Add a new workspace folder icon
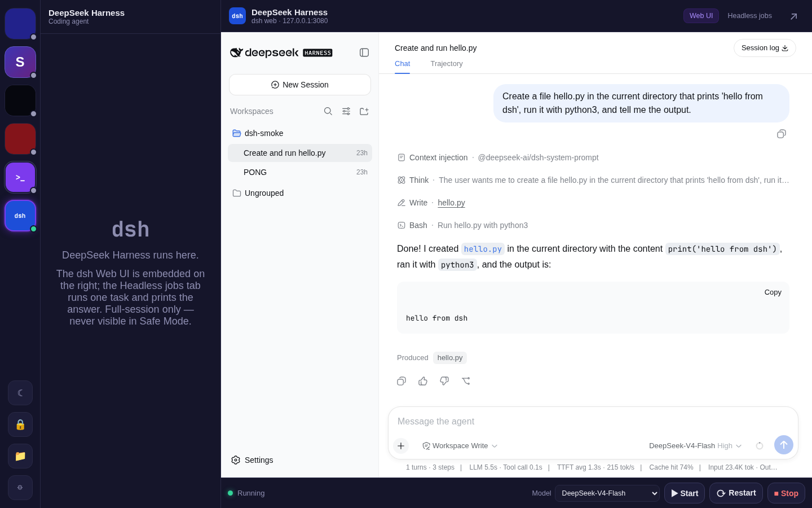 pyautogui.click(x=364, y=111)
